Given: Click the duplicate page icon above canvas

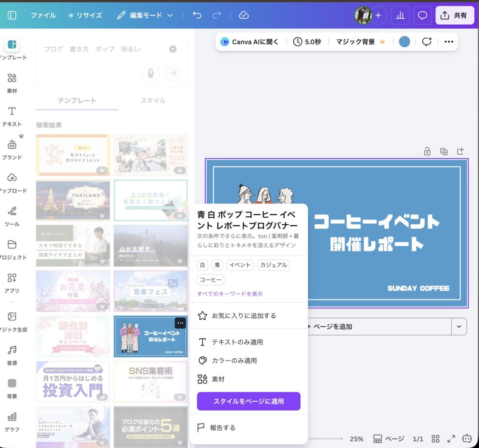Looking at the screenshot, I should tap(443, 151).
